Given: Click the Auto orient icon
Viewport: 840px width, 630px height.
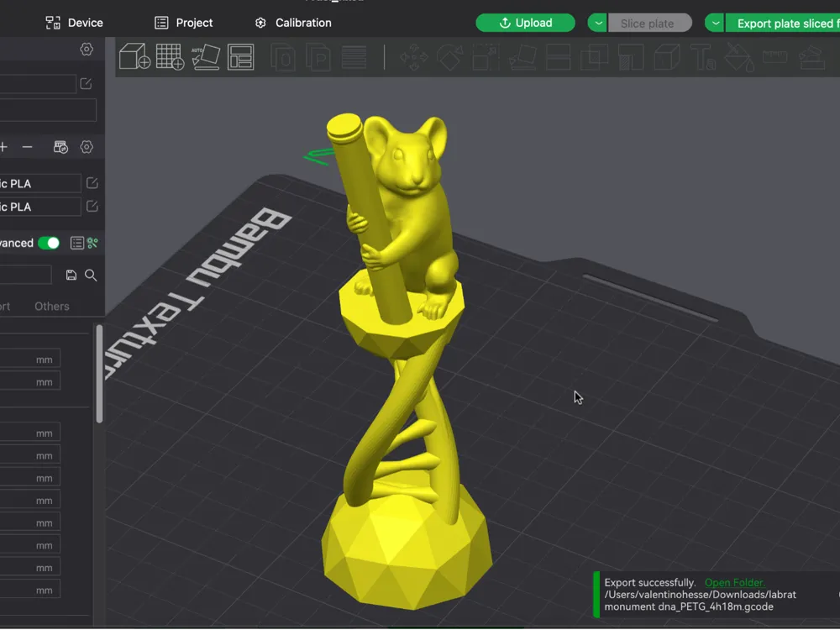Looking at the screenshot, I should click(x=206, y=57).
